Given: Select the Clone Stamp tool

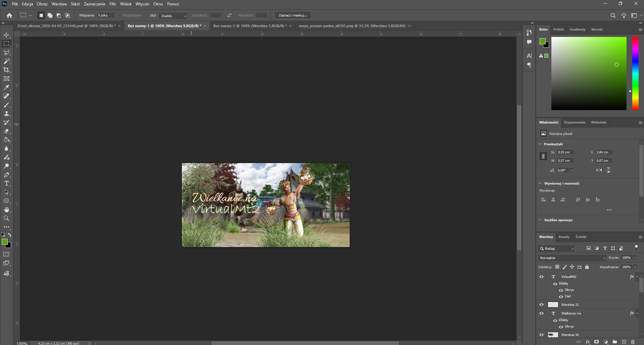Looking at the screenshot, I should click(6, 114).
